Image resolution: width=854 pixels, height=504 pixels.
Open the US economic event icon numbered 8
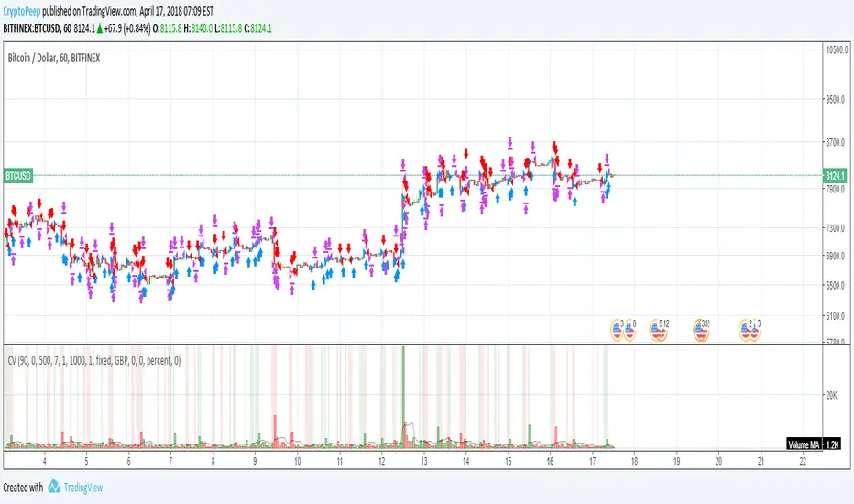click(x=630, y=330)
